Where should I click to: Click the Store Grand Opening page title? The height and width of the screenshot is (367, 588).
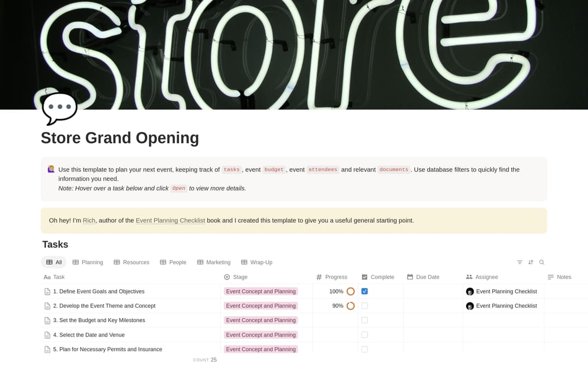(x=120, y=138)
